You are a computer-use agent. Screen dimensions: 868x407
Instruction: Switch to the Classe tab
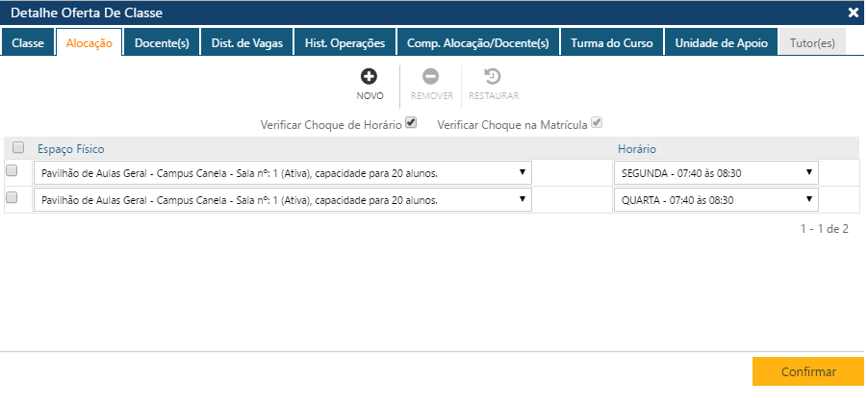28,43
